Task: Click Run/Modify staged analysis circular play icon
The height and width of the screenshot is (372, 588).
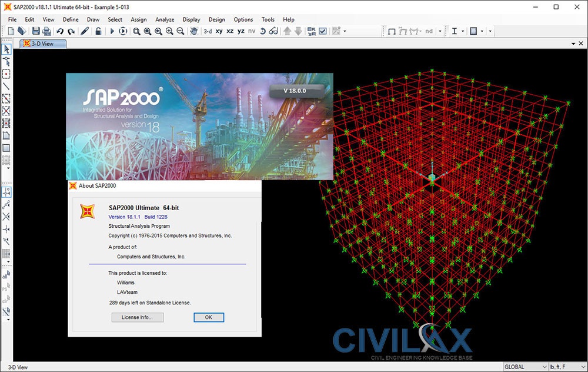Action: pos(123,31)
